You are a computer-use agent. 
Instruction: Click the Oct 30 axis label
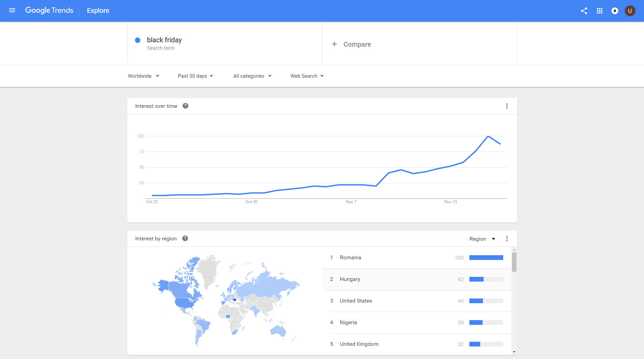tap(251, 202)
